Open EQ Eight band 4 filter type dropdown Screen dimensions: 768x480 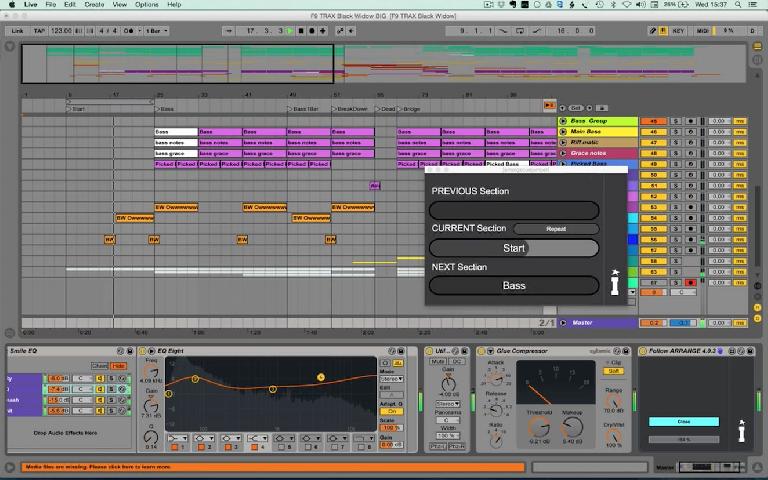[257, 437]
